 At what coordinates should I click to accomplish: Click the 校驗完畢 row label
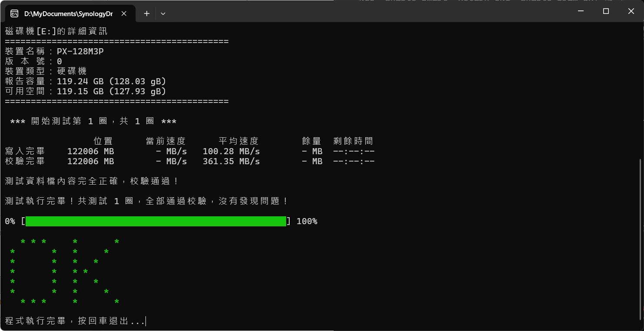(25, 161)
